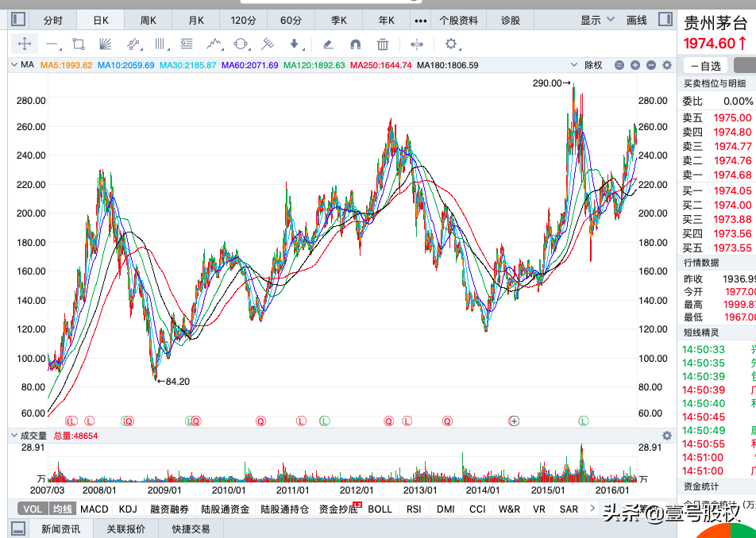Toggle left sidebar panel visibility
Screen dimensions: 756x538
(x=17, y=20)
